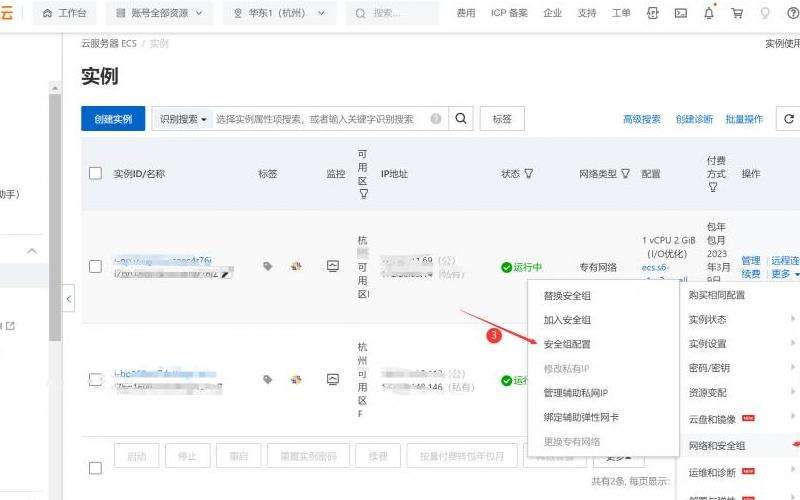This screenshot has width=800, height=500.
Task: Collapse sidebar section chevron
Action: tap(32, 251)
